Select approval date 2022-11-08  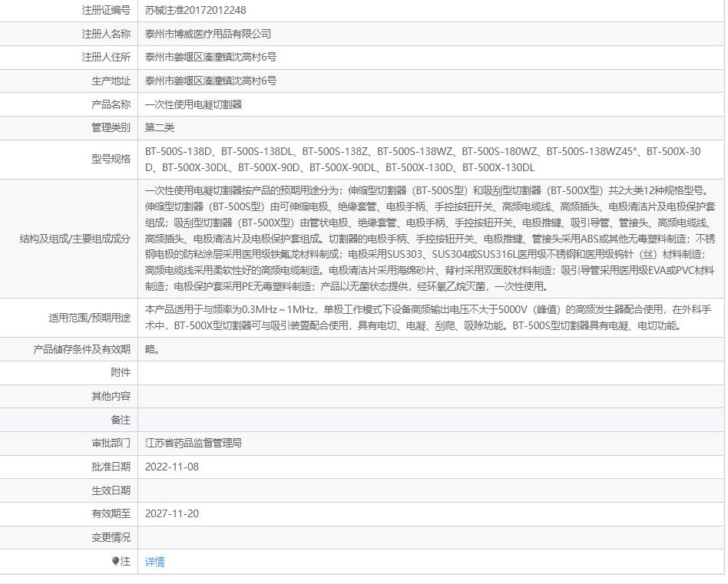(172, 467)
